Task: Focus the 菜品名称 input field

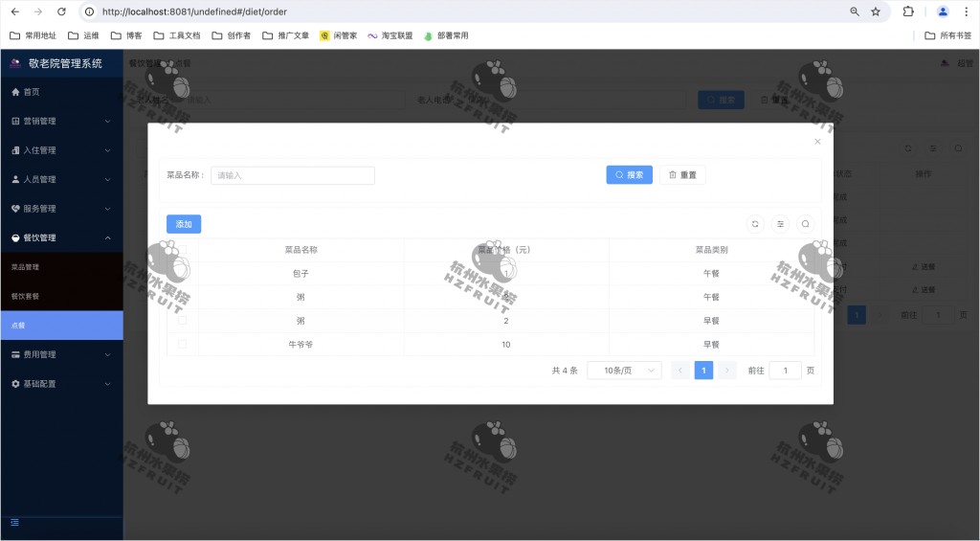Action: point(293,175)
